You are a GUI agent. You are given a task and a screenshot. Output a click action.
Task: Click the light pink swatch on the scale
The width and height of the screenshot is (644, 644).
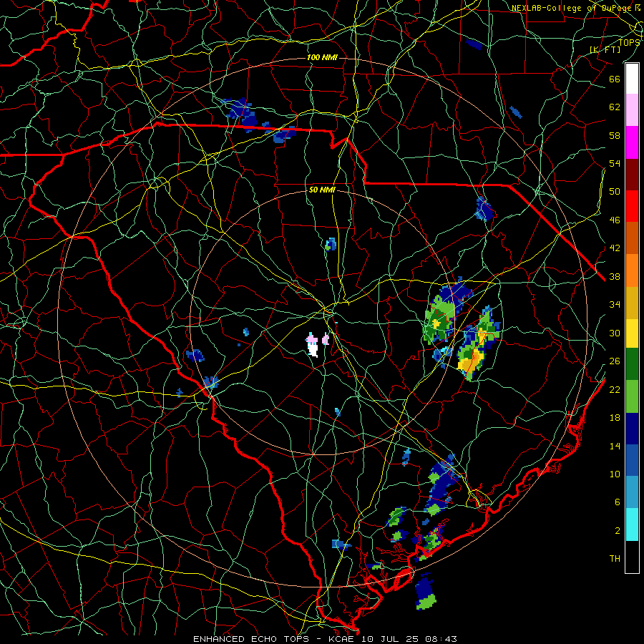point(632,110)
